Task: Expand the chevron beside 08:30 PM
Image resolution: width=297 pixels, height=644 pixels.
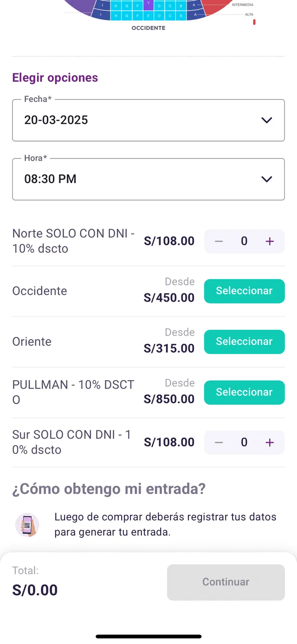Action: 267,179
